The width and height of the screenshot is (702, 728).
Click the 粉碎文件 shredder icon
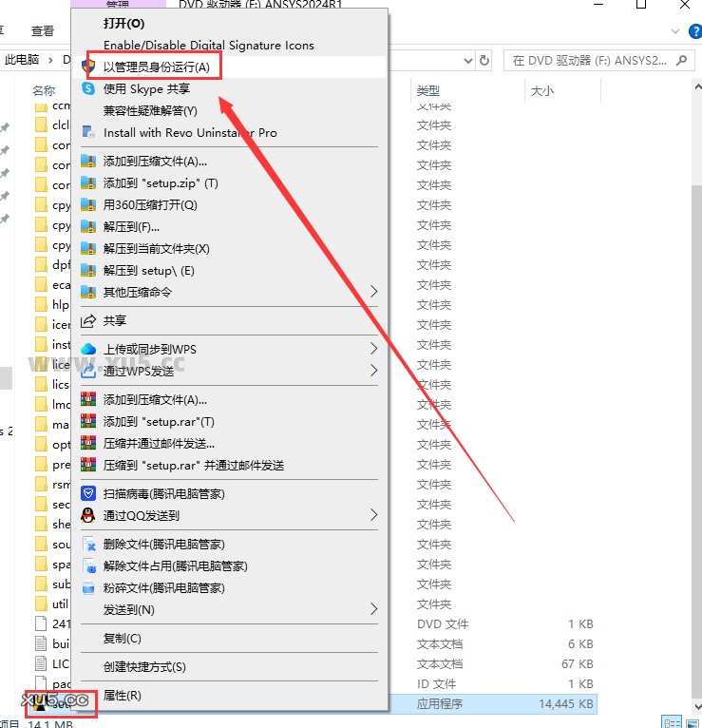88,587
